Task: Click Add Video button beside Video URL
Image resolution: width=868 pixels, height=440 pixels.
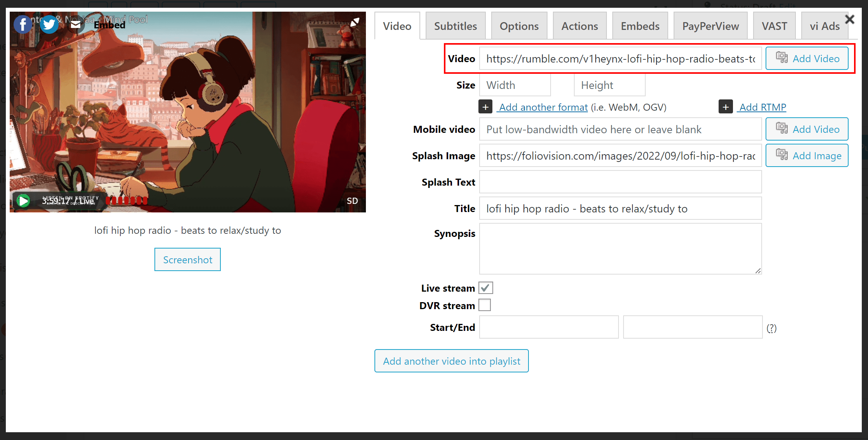Action: [807, 58]
